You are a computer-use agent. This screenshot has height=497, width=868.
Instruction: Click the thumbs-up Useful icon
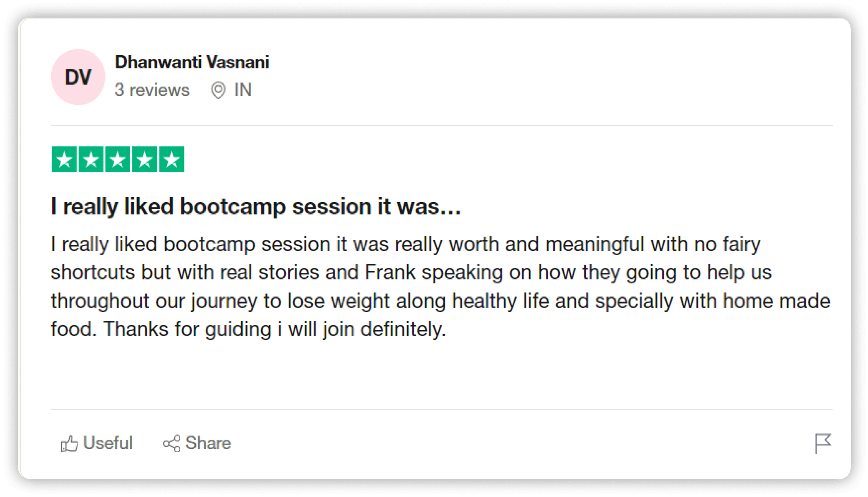(69, 443)
